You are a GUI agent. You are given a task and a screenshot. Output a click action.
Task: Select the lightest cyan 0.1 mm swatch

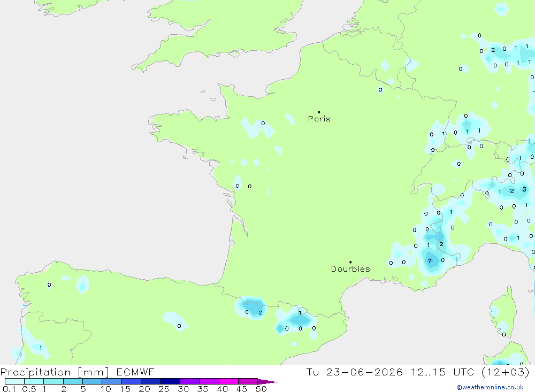pyautogui.click(x=14, y=381)
